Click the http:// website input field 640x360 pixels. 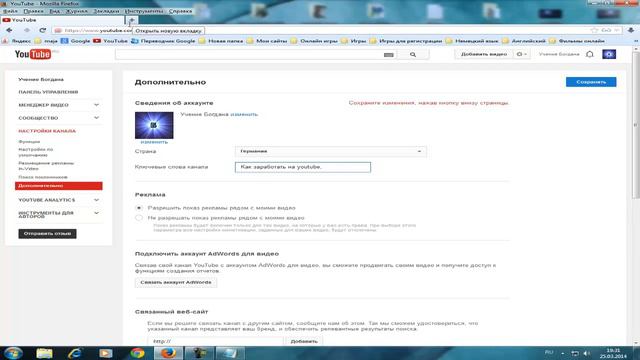pyautogui.click(x=216, y=341)
